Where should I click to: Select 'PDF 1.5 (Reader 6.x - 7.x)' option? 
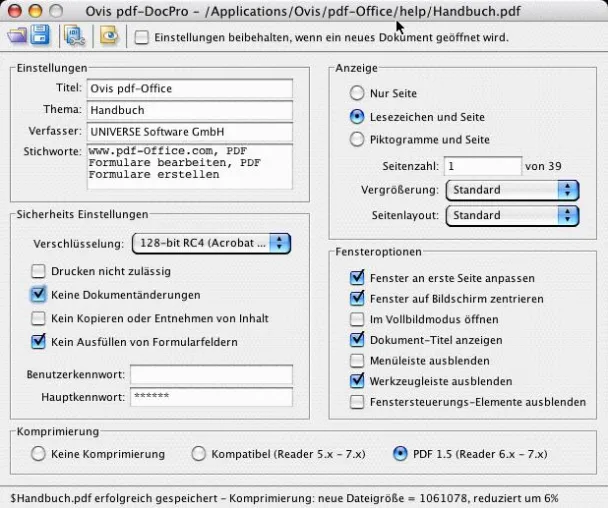(400, 454)
